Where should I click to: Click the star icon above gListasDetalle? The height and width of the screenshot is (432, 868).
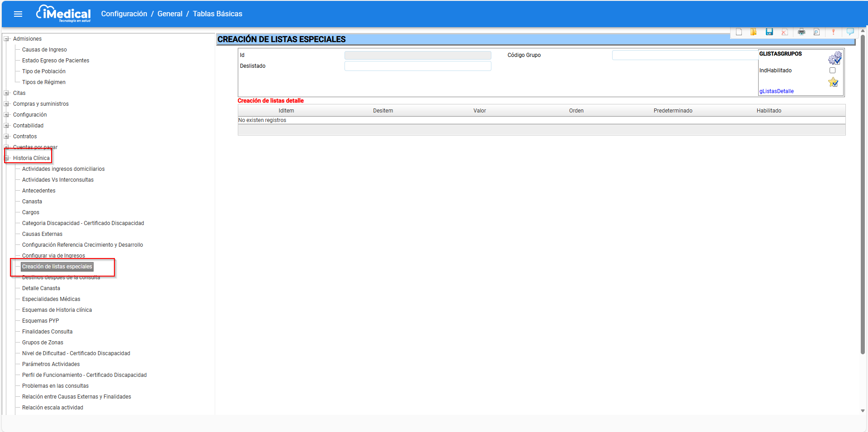(x=833, y=82)
